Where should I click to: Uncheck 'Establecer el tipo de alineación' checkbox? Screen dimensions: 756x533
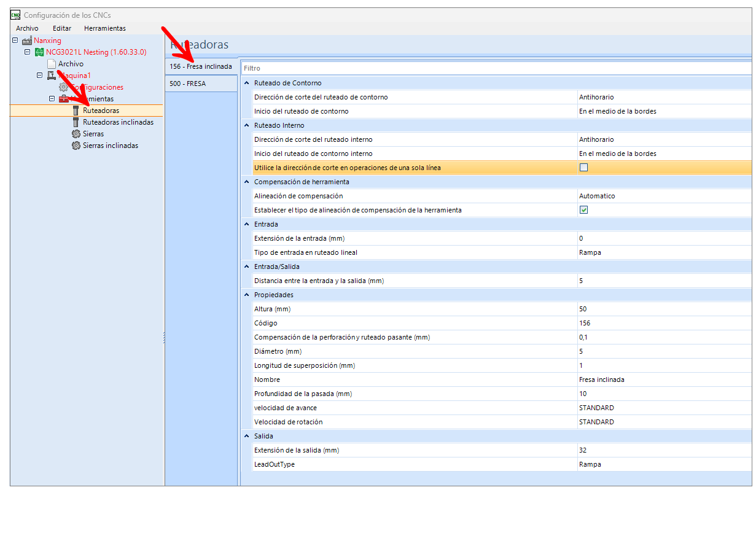tap(583, 210)
